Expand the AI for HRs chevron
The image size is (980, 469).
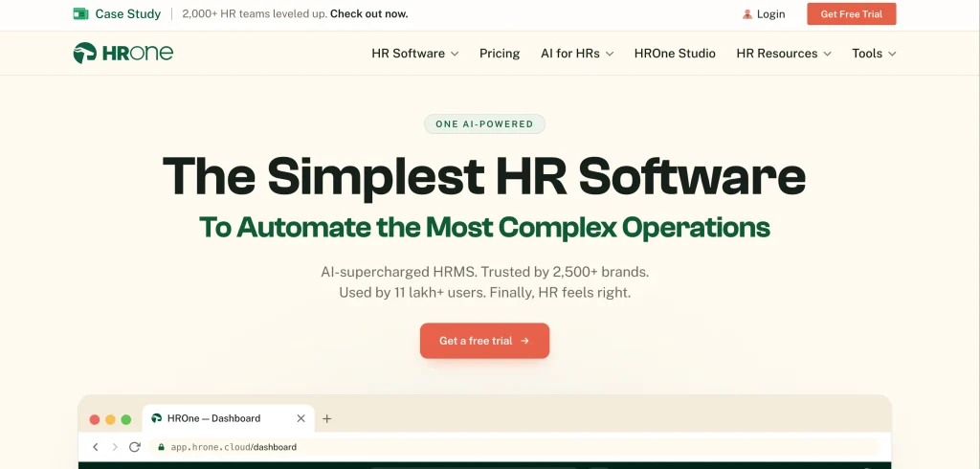point(610,54)
